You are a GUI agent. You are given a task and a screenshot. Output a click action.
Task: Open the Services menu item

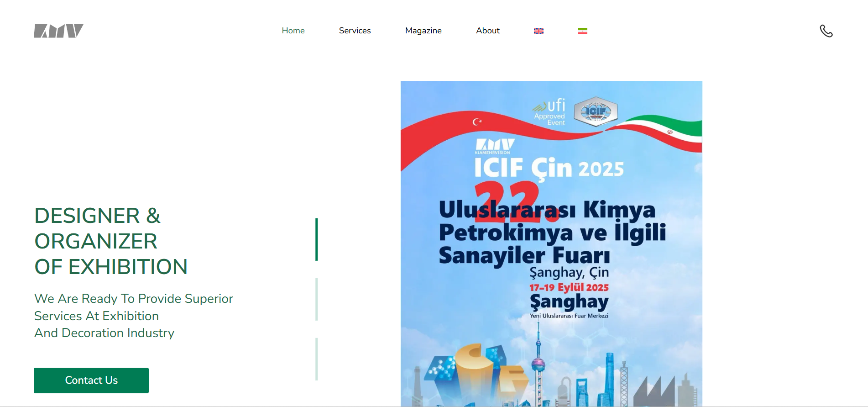coord(355,31)
